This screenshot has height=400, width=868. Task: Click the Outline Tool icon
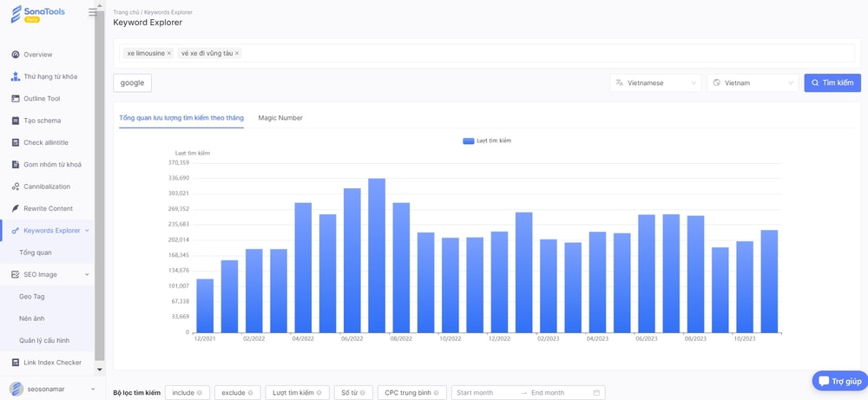pyautogui.click(x=16, y=98)
